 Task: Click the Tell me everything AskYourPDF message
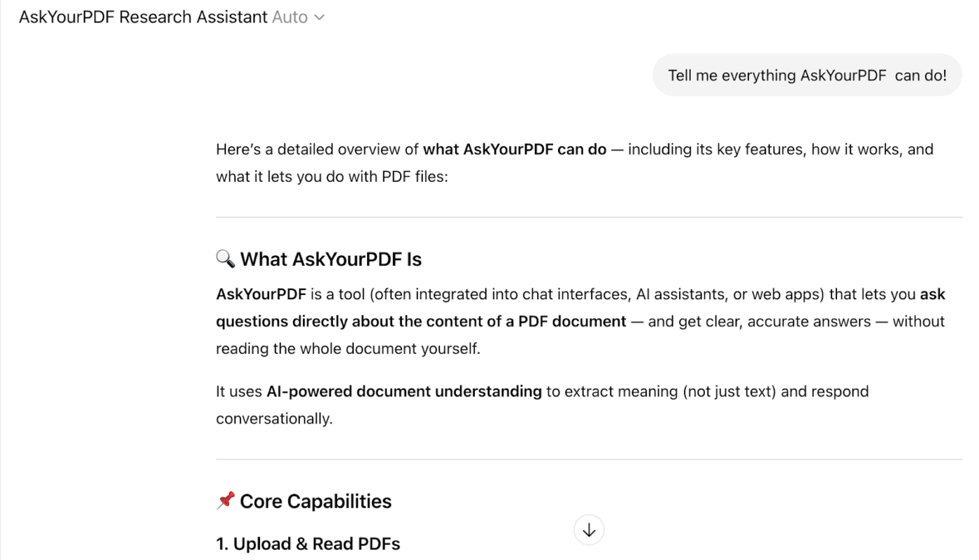click(x=806, y=75)
